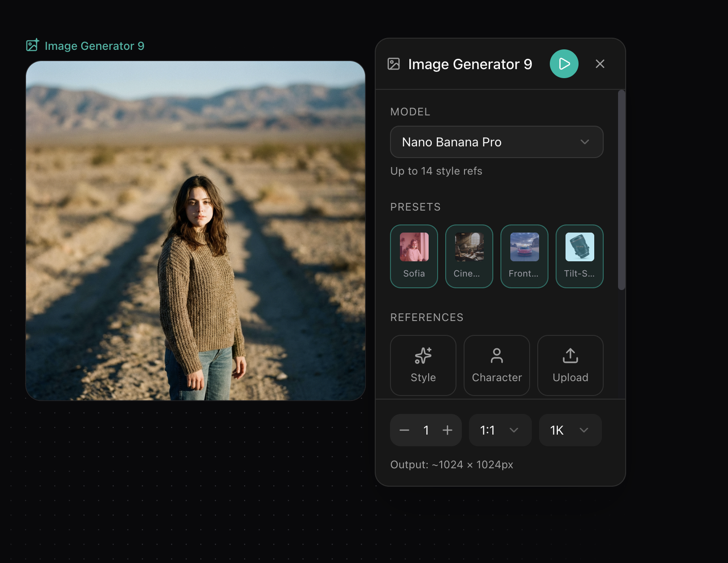The height and width of the screenshot is (563, 728).
Task: Click the Image Generator 9 node label
Action: pos(95,46)
